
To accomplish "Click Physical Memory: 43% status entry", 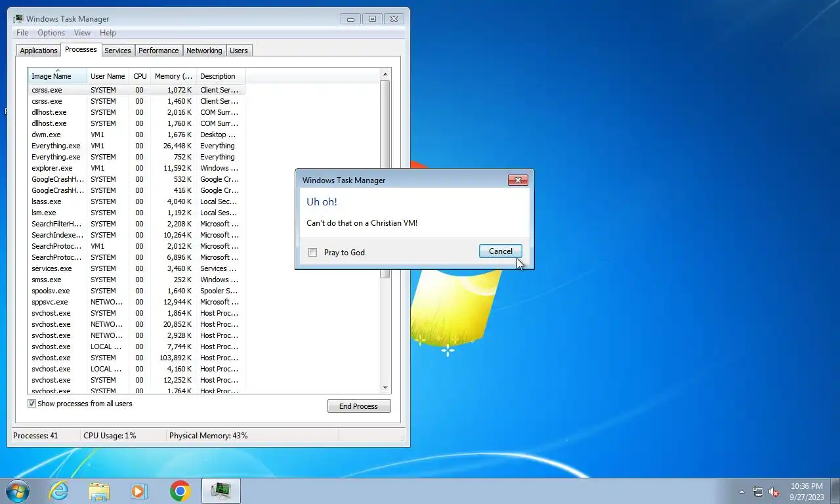I will (x=208, y=436).
